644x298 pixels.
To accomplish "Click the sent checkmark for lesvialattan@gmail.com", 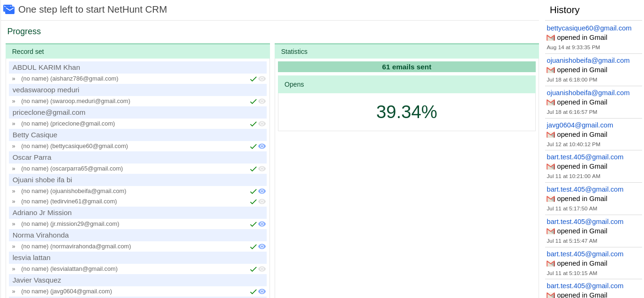I will [x=253, y=269].
